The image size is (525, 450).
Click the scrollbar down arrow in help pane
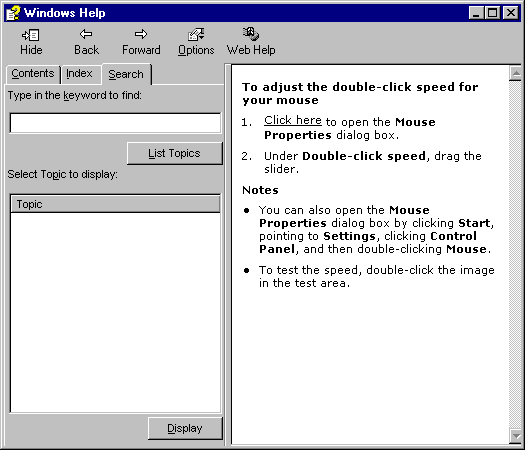(515, 436)
